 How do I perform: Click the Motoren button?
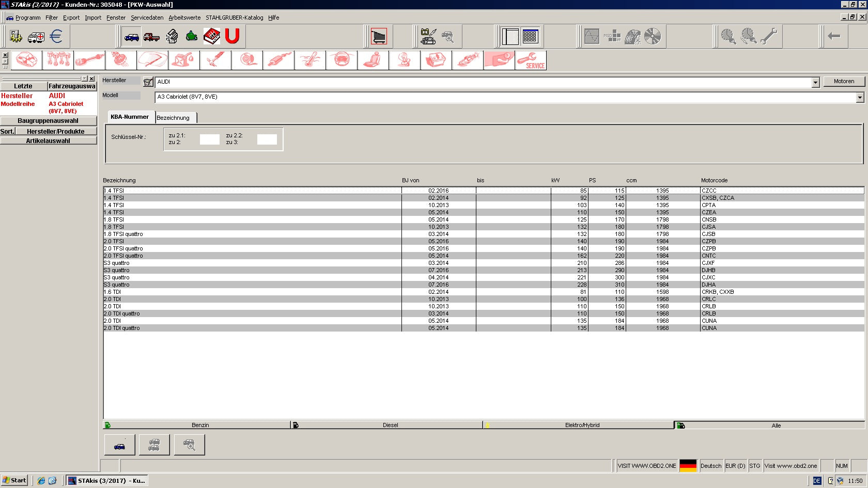click(x=844, y=82)
